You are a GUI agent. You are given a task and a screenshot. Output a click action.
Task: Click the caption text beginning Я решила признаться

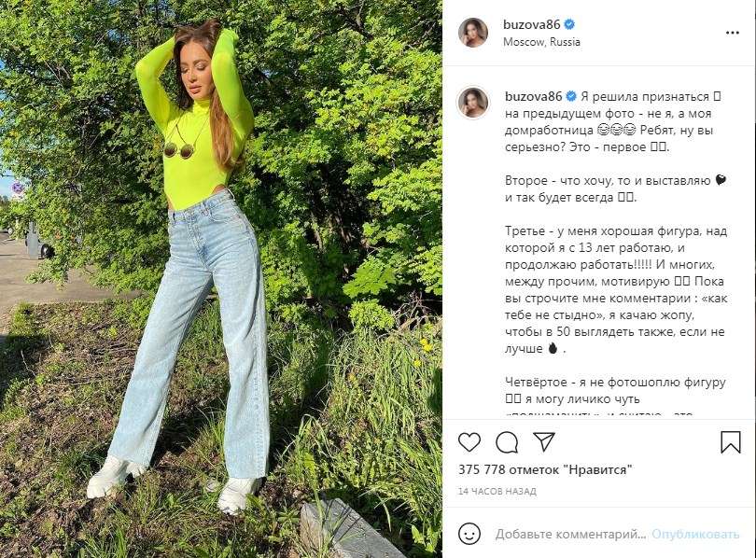tap(613, 121)
